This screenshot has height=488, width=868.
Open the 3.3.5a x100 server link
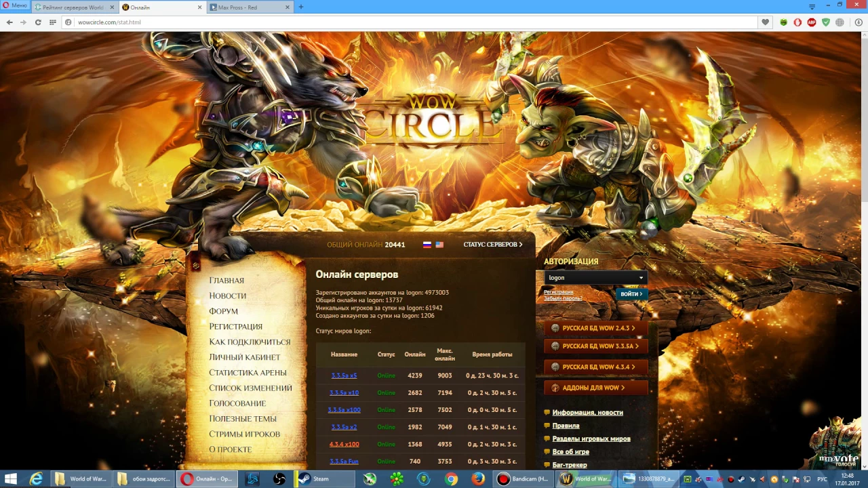[344, 410]
